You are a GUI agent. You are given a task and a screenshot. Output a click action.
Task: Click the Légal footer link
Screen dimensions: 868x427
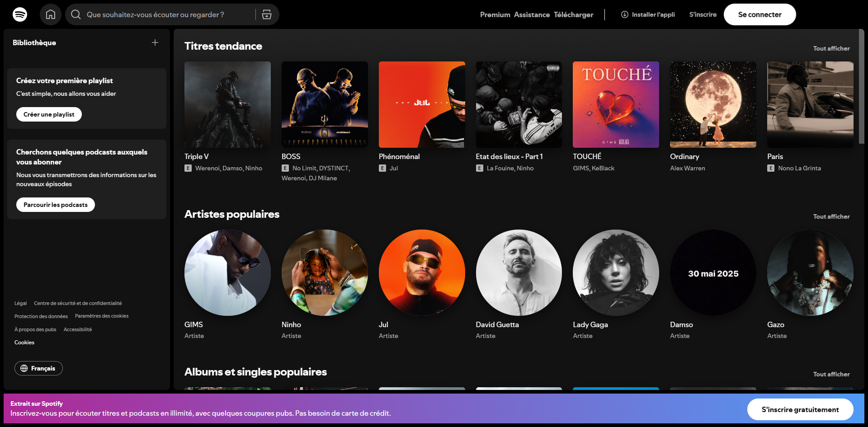coord(20,303)
